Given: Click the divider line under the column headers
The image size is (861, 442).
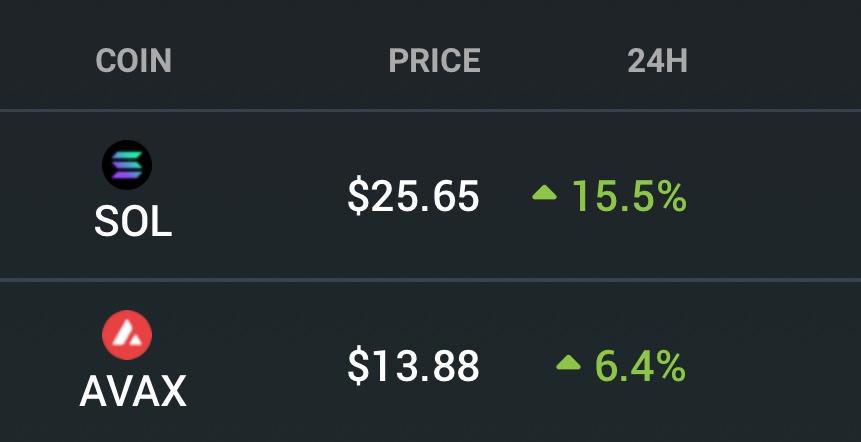Looking at the screenshot, I should [430, 110].
